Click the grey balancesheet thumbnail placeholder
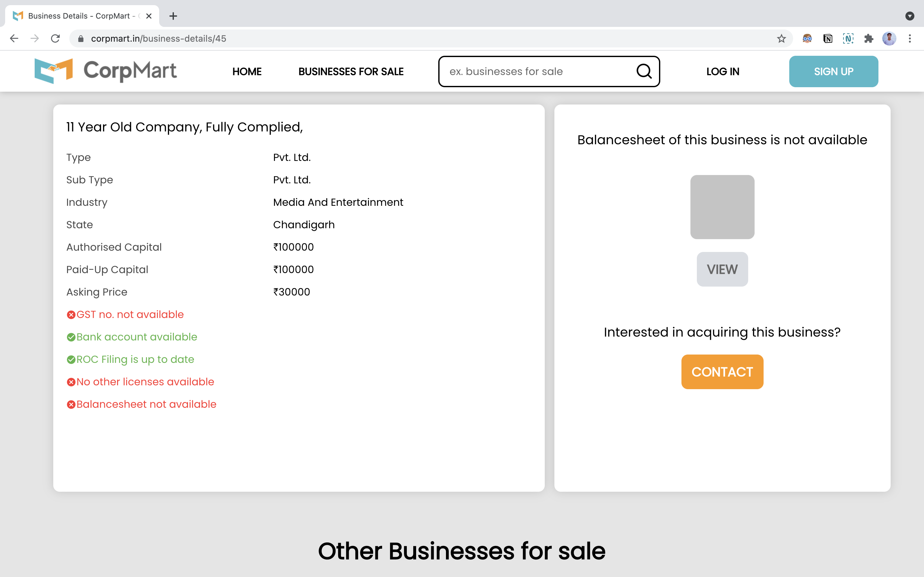 click(x=722, y=207)
